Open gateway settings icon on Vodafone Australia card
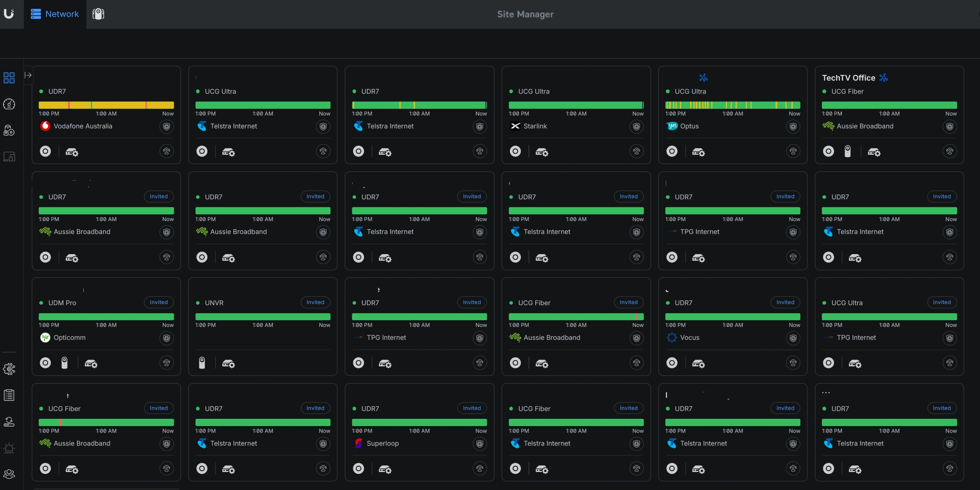This screenshot has width=980, height=490. click(x=72, y=152)
